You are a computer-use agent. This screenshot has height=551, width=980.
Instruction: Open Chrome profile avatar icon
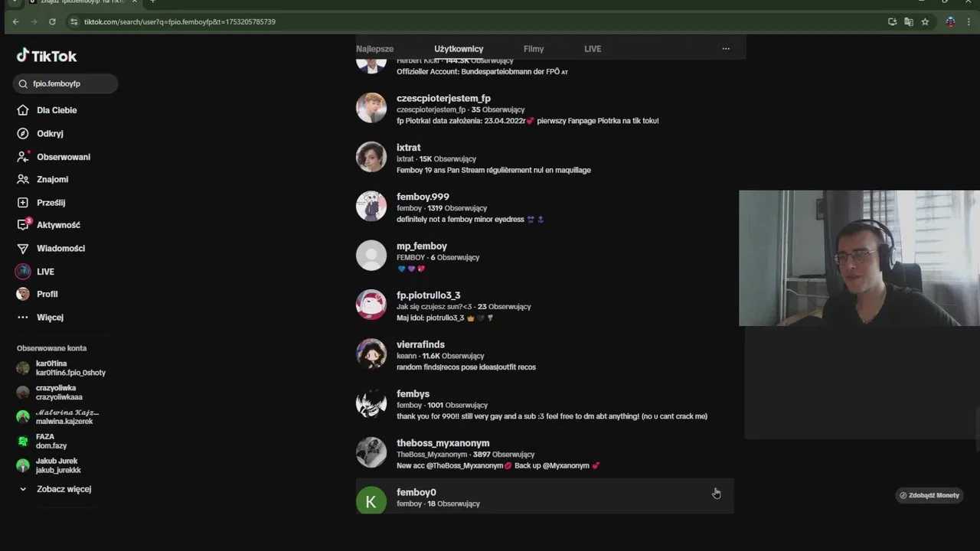950,21
